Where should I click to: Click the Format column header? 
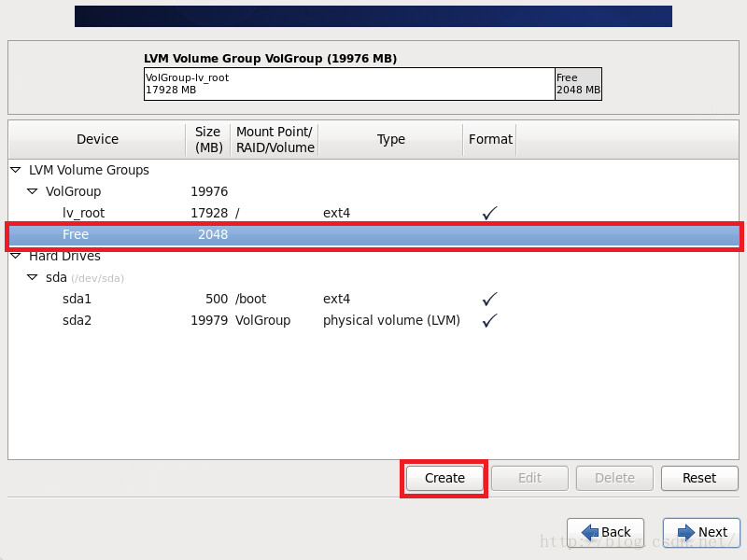click(490, 139)
